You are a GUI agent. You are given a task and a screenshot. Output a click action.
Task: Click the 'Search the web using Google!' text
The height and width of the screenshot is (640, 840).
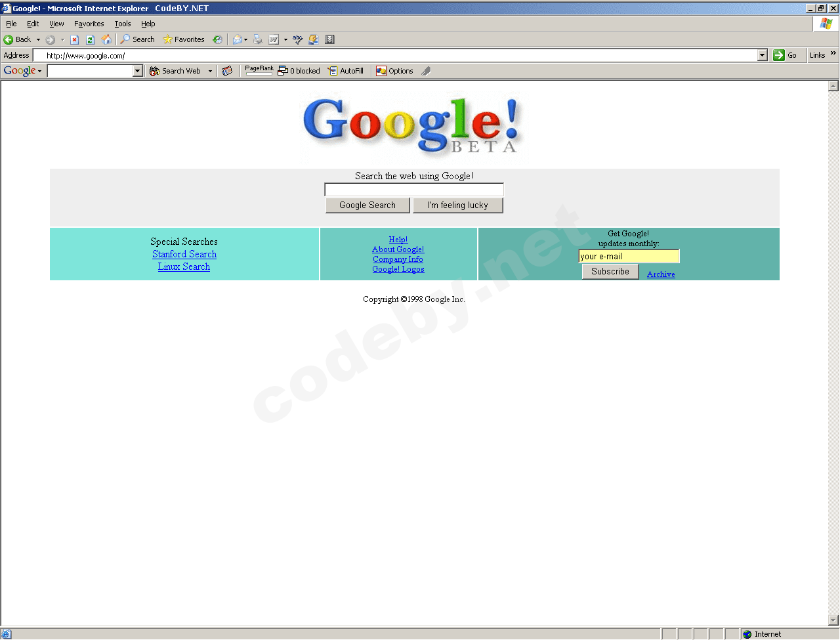tap(414, 176)
